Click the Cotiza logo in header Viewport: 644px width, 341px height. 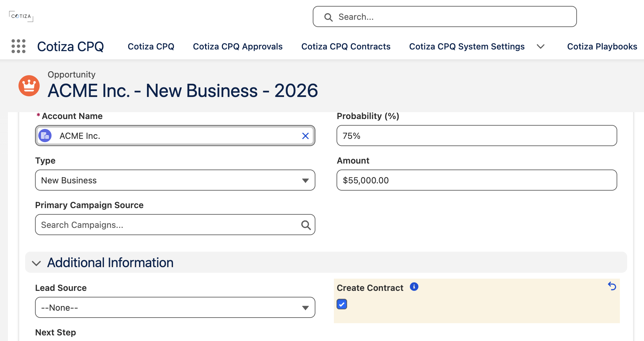coord(21,16)
